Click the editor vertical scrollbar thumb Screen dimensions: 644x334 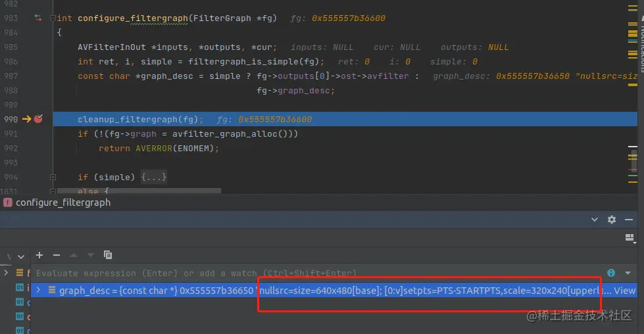coord(633,162)
